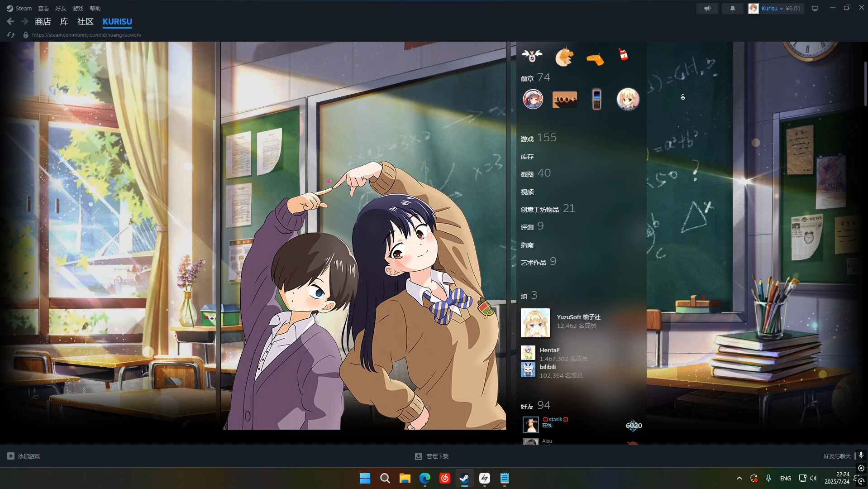Click the padlock icon next to URL
Screen dimensions: 868x489
click(26, 35)
